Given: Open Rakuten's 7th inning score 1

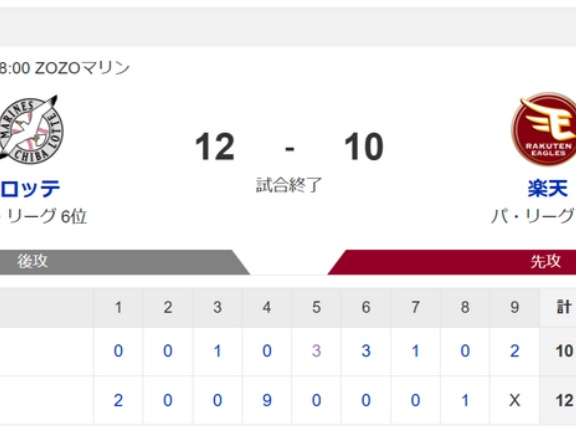Looking at the screenshot, I should coord(415,351).
